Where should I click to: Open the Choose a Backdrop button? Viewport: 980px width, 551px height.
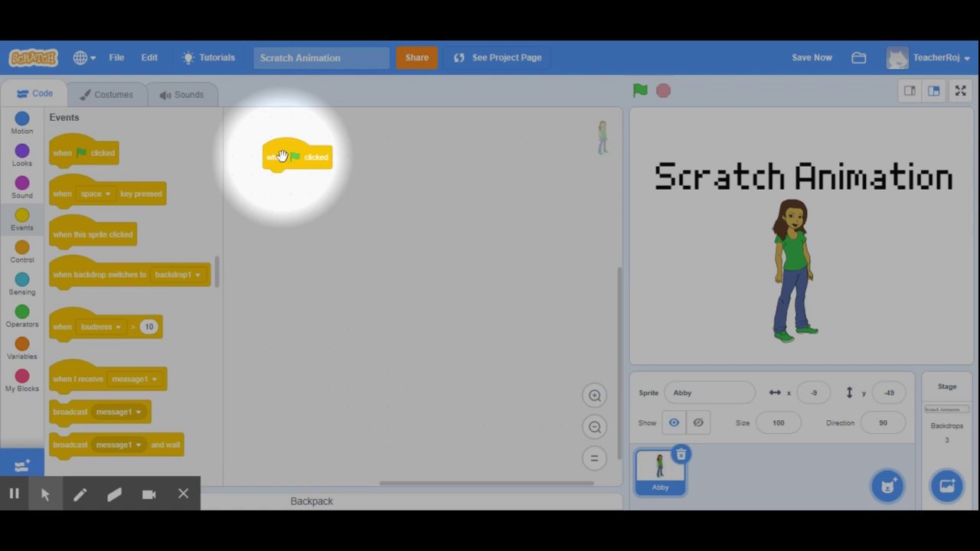(x=947, y=486)
